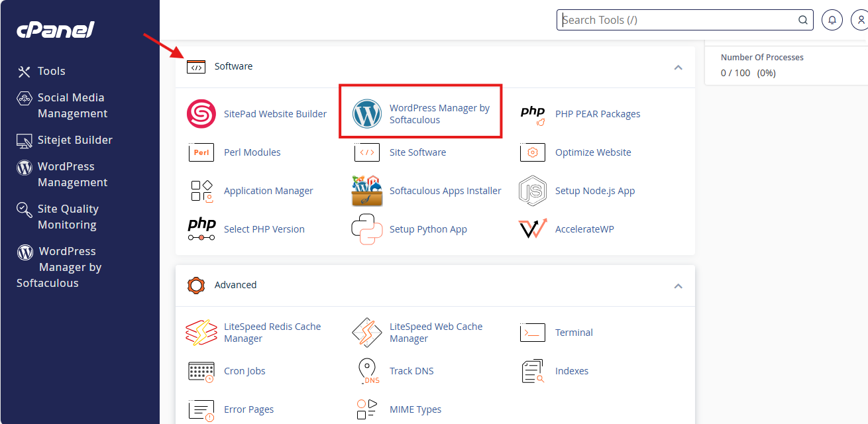Open the Terminal icon
This screenshot has height=424, width=868.
[533, 333]
